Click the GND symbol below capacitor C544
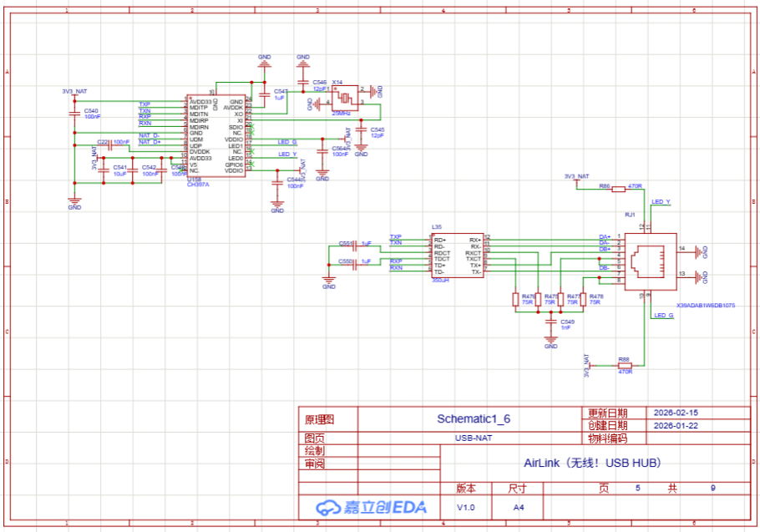 pyautogui.click(x=277, y=206)
